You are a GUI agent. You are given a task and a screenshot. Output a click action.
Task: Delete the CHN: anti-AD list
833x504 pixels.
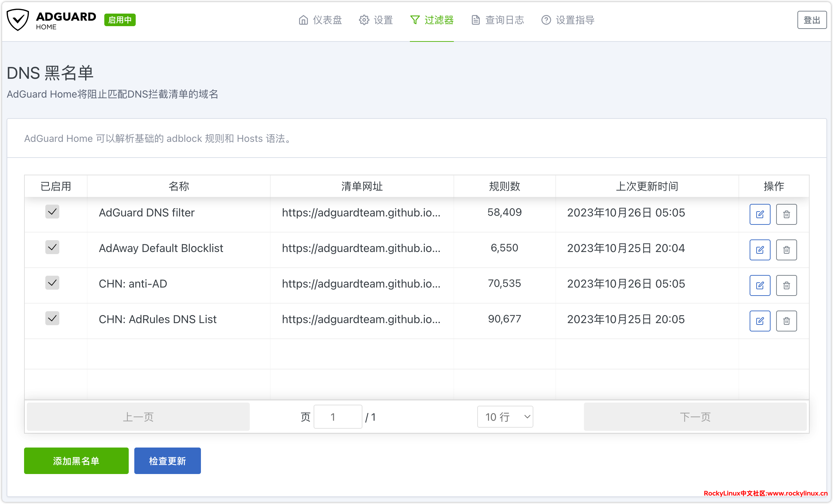pyautogui.click(x=786, y=285)
